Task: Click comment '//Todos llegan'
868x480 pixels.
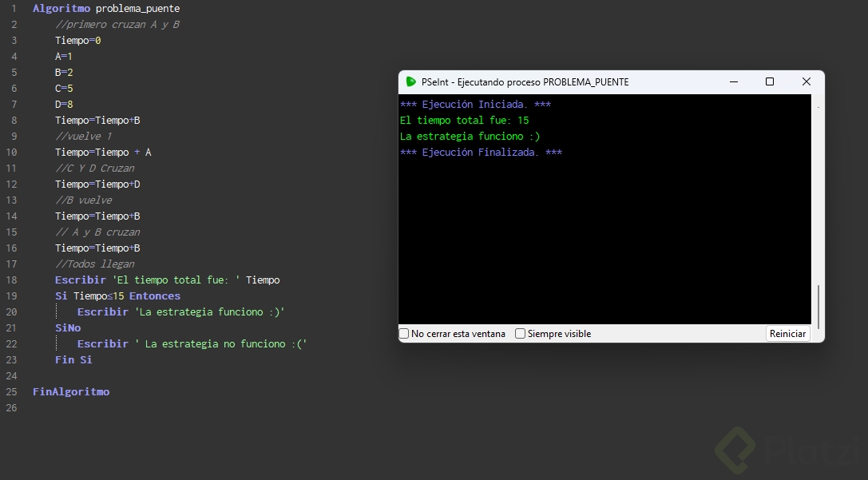Action: (95, 264)
